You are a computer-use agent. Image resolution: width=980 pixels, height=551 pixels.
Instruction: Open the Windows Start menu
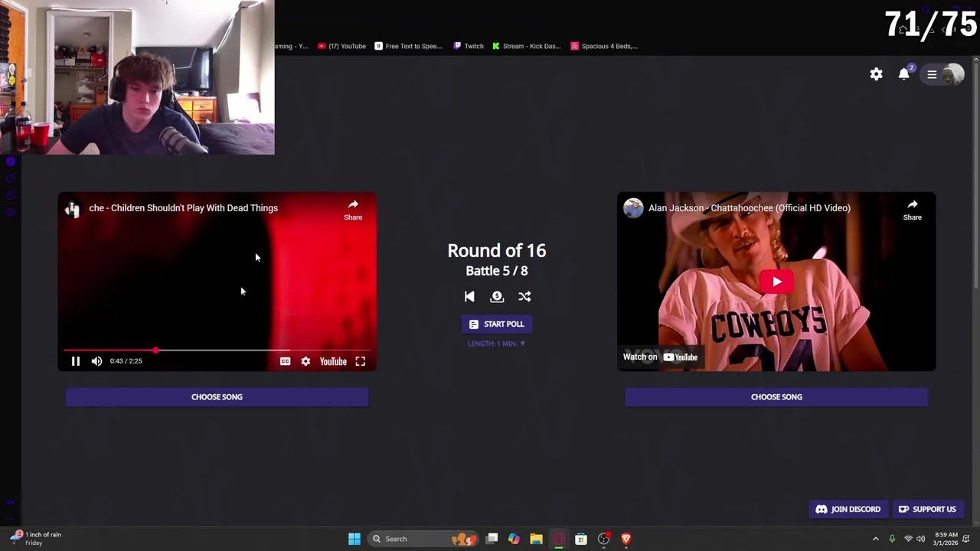(x=354, y=539)
